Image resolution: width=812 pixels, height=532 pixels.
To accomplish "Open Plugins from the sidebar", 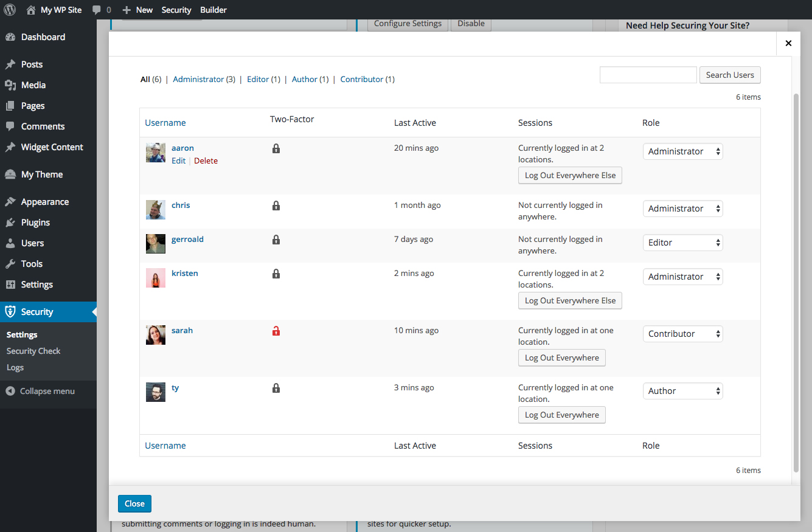I will pyautogui.click(x=35, y=223).
